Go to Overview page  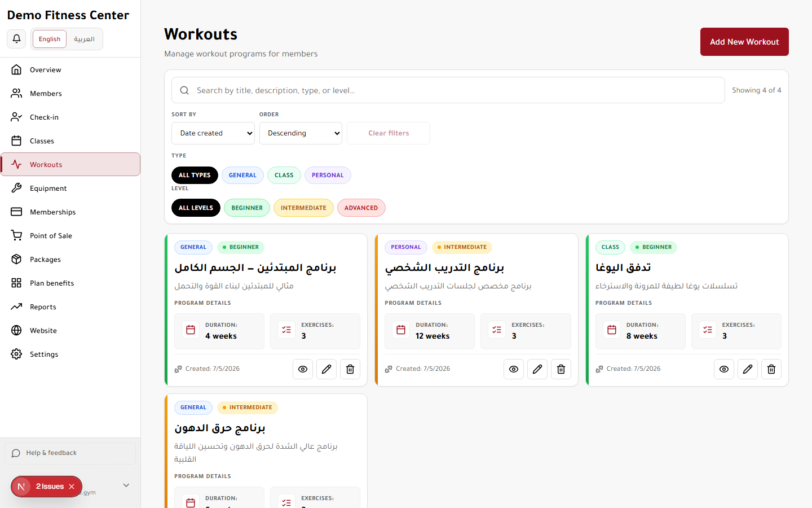point(70,70)
